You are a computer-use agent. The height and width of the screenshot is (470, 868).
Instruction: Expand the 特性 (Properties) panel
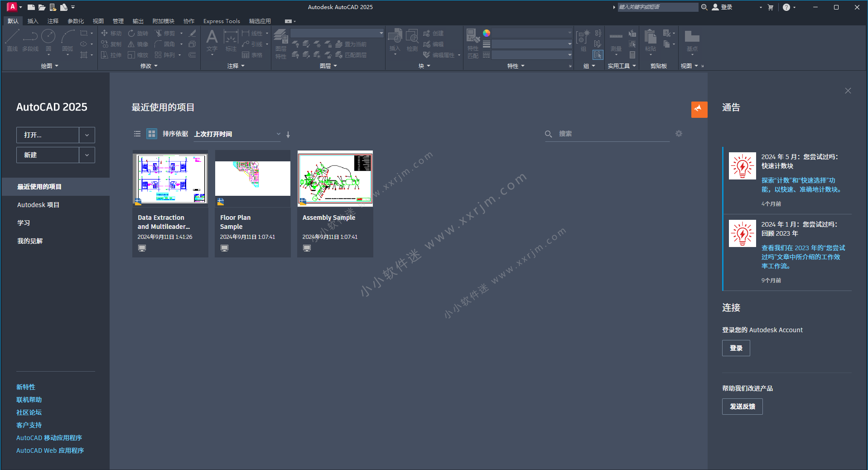516,66
